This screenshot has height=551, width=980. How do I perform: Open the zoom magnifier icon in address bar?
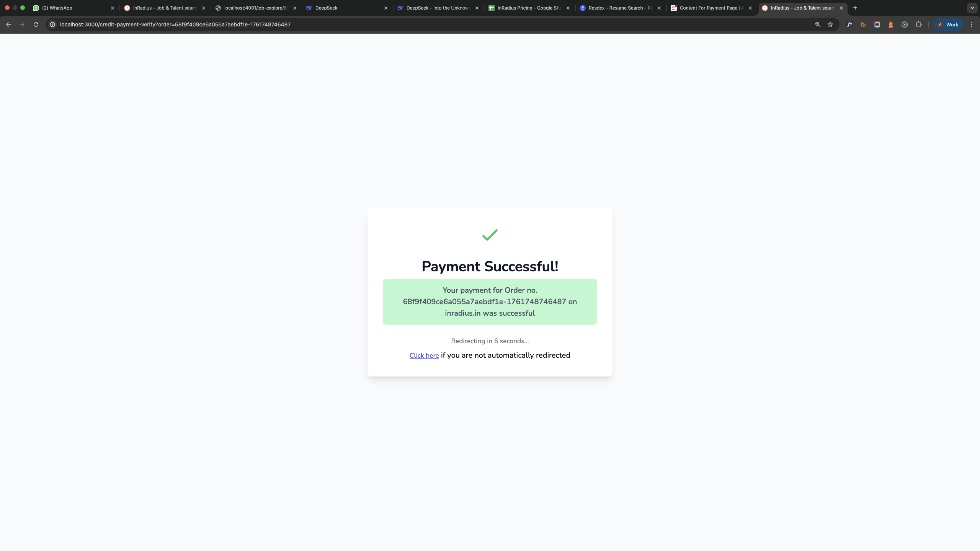point(818,24)
